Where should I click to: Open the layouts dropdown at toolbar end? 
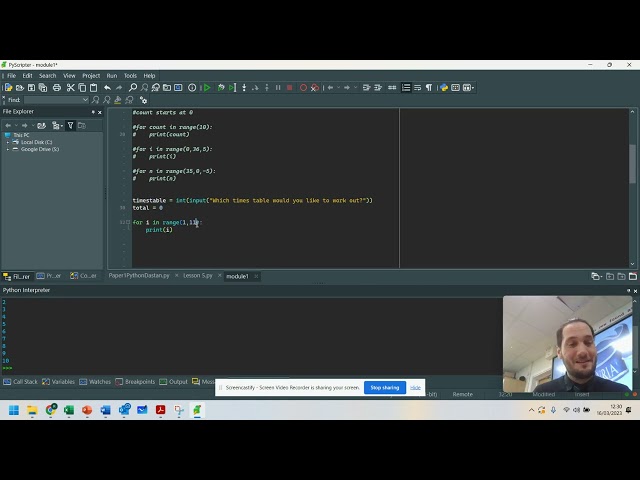[468, 87]
